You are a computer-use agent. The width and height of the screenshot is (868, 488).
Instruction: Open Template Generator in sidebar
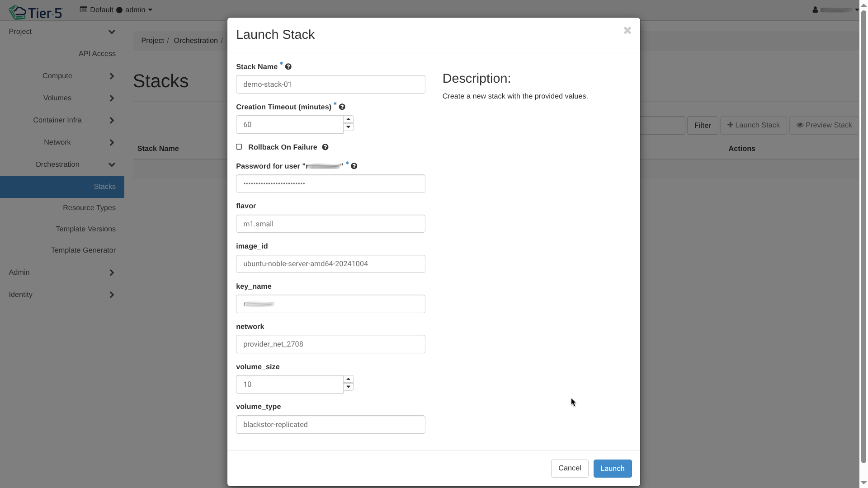pyautogui.click(x=83, y=250)
